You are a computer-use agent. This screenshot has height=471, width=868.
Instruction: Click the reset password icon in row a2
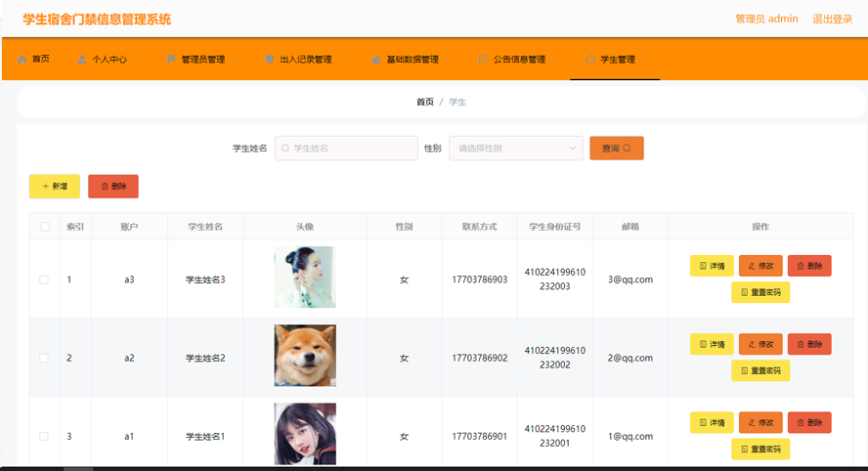[745, 370]
